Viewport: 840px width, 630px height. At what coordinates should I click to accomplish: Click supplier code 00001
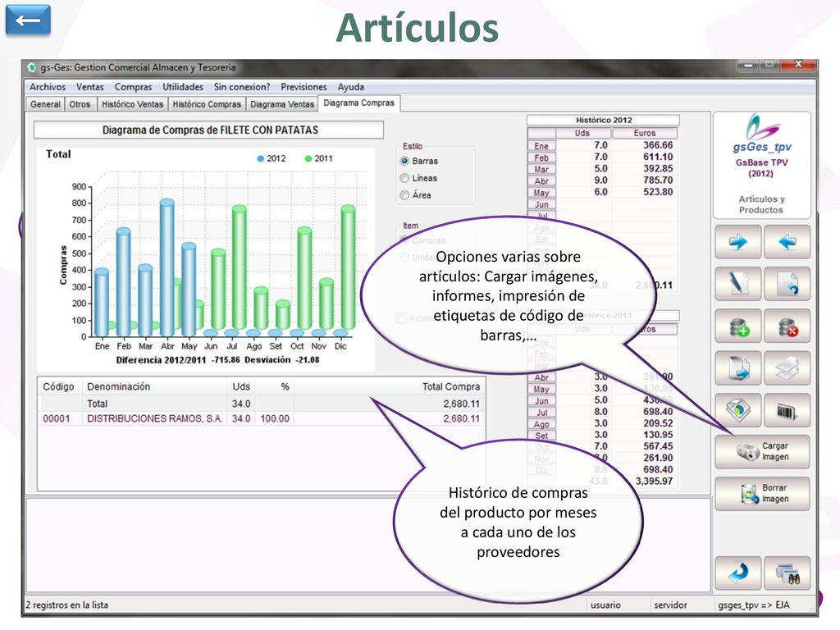(57, 418)
